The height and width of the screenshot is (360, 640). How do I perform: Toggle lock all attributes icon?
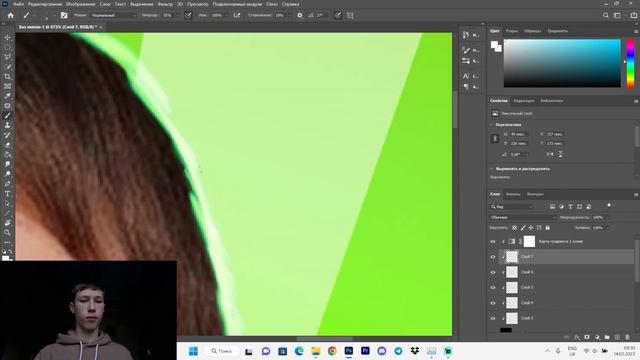coord(548,228)
